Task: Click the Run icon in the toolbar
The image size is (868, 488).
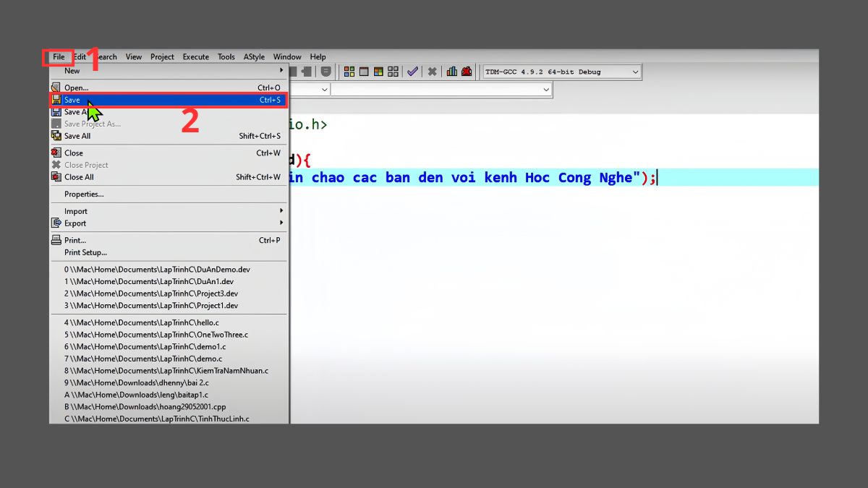Action: (365, 71)
